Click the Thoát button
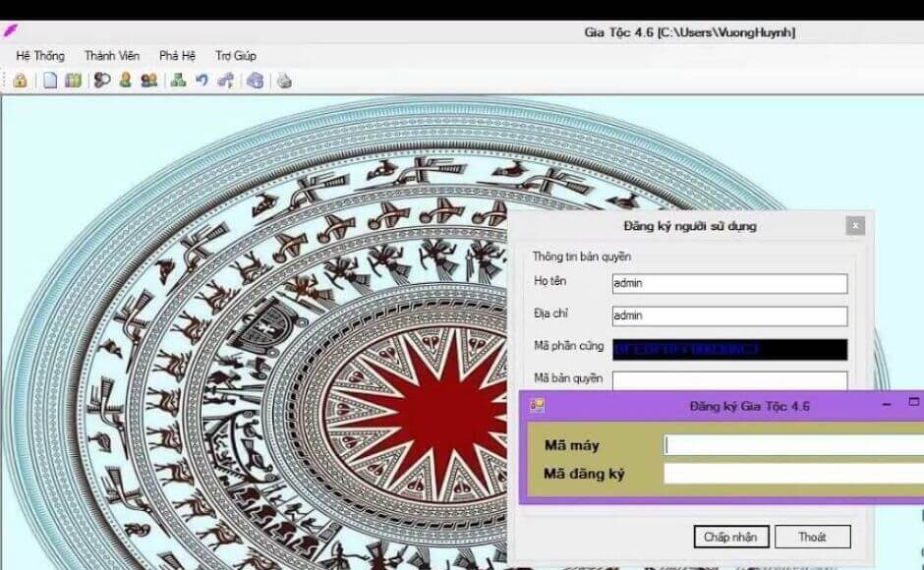924x570 pixels. [x=812, y=537]
